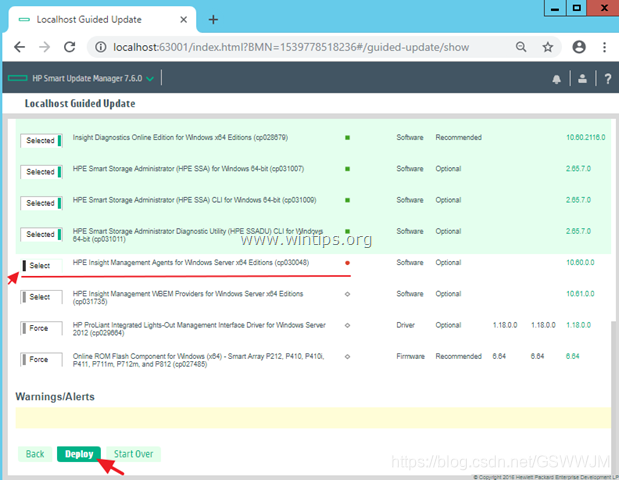
Task: Open the Chrome three-dot menu
Action: (604, 47)
